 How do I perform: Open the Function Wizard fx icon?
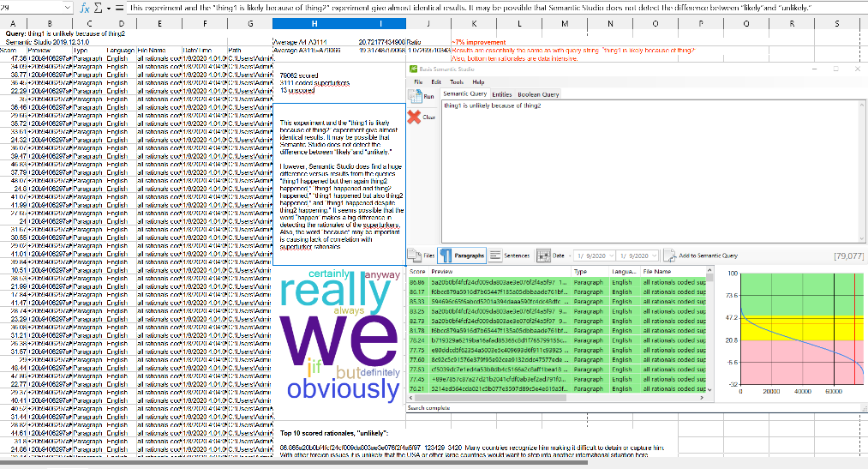[x=85, y=7]
